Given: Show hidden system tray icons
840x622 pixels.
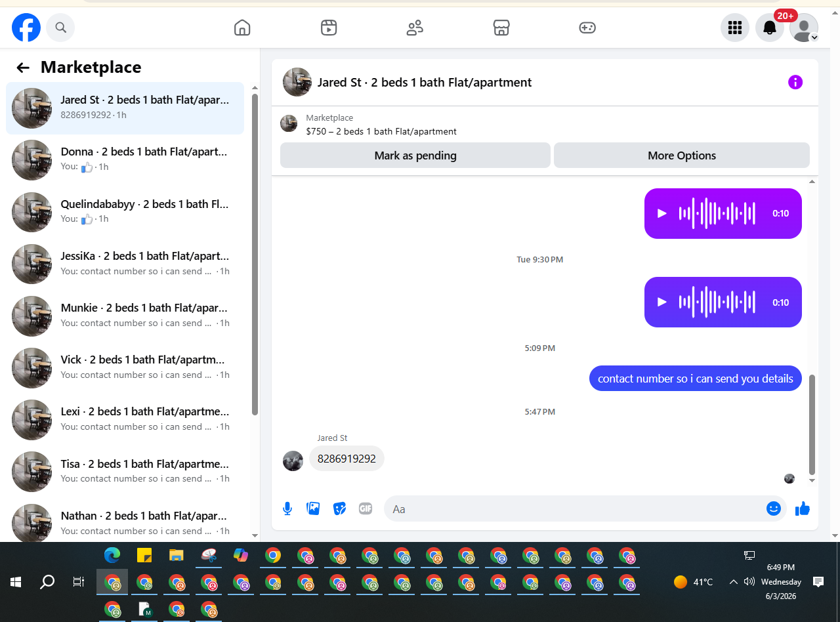Looking at the screenshot, I should click(x=734, y=582).
